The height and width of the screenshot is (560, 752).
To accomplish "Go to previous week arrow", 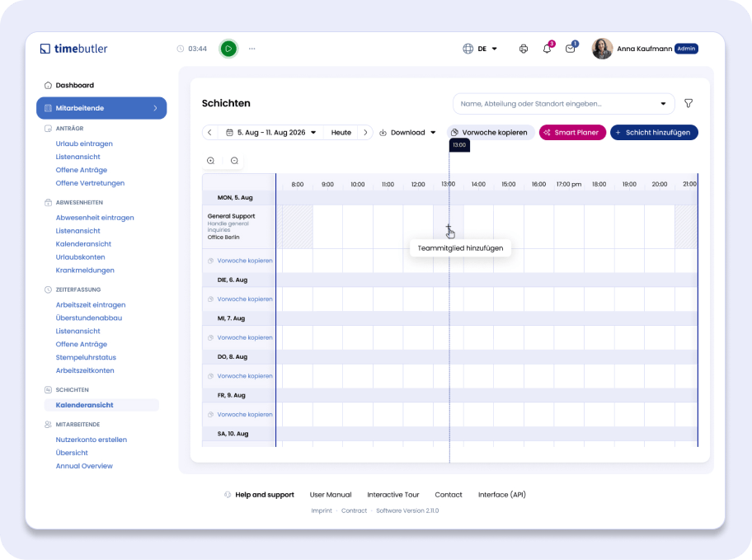I will click(x=210, y=133).
